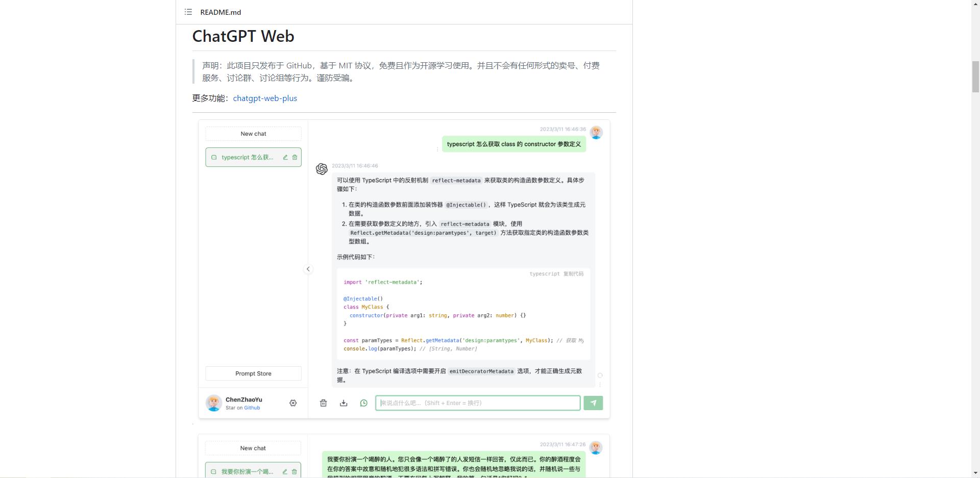Click edit pencil on typescript chat entry
Image resolution: width=980 pixels, height=478 pixels.
pyautogui.click(x=285, y=157)
